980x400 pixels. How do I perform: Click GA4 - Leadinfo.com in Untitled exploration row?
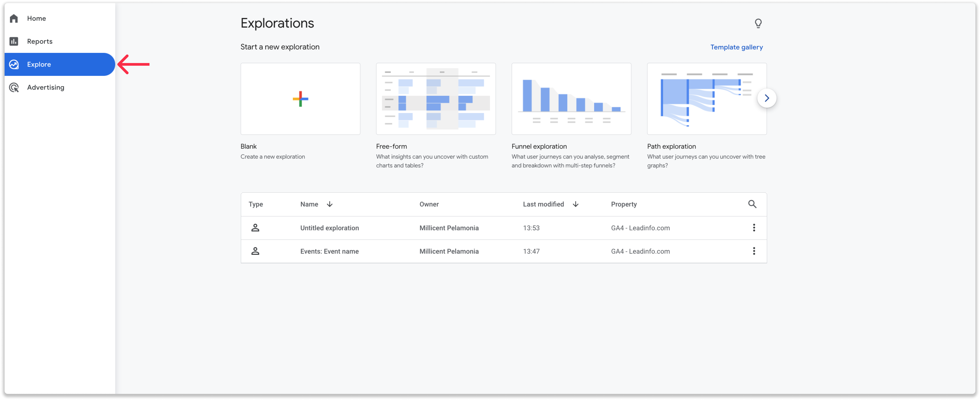pos(640,228)
